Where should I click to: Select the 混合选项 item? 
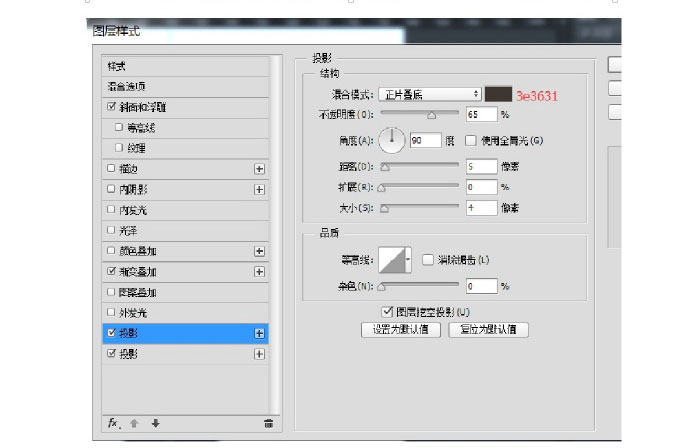click(185, 87)
